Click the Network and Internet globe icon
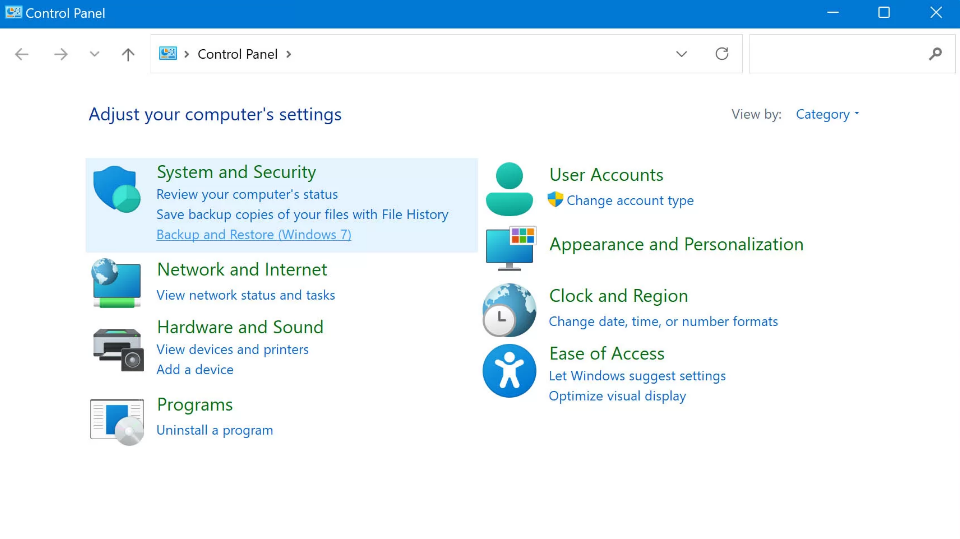The image size is (960, 539). click(117, 283)
